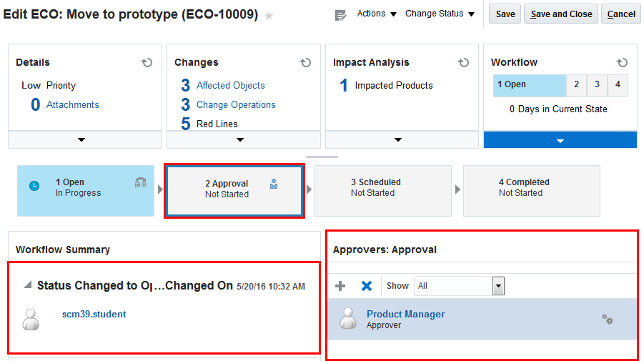Click the edit notes icon beside Actions

pyautogui.click(x=341, y=15)
